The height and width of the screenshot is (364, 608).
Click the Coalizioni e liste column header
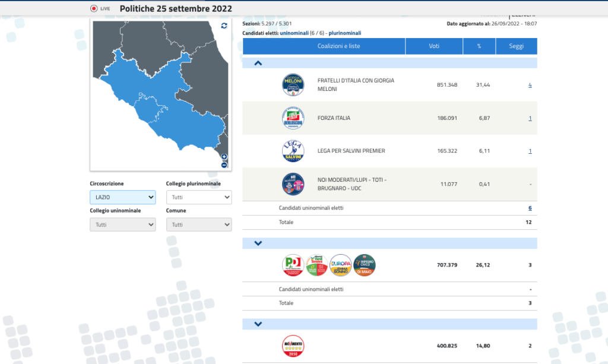[324, 46]
